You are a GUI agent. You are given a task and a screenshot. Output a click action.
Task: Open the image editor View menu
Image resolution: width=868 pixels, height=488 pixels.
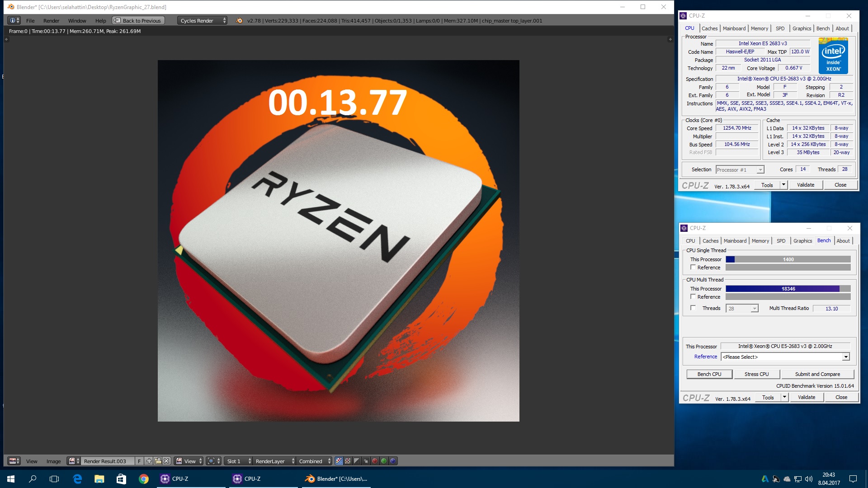click(32, 461)
